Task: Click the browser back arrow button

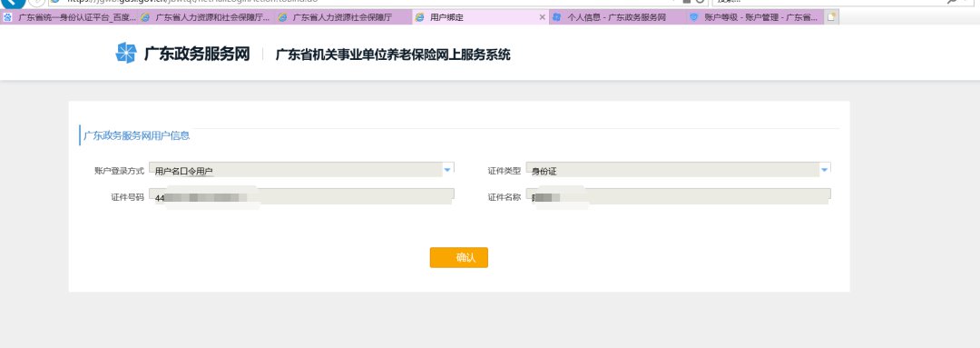Action: pos(13,3)
